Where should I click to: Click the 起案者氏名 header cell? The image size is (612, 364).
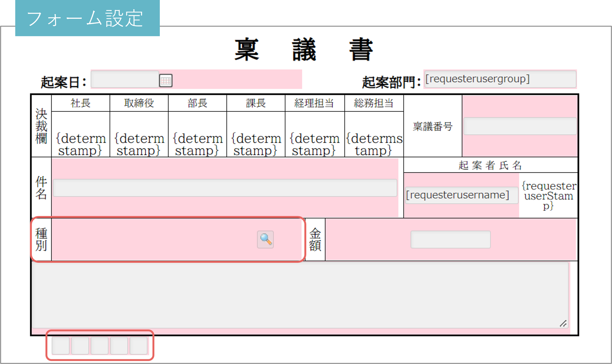[491, 165]
